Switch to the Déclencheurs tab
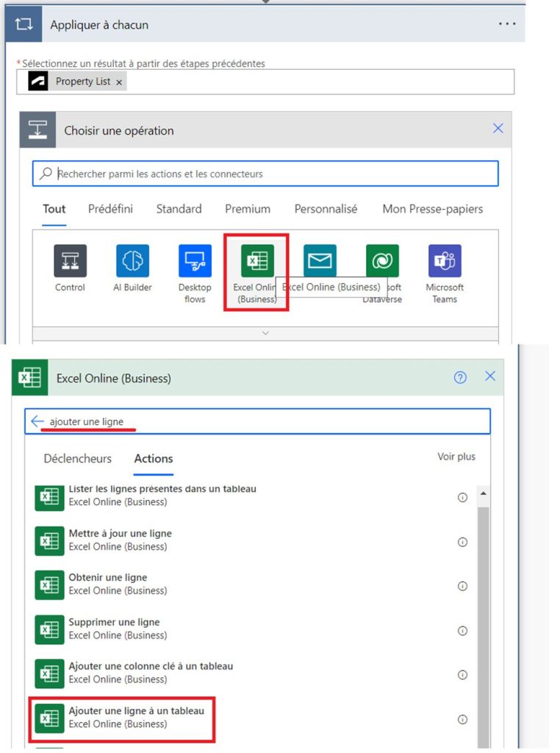The height and width of the screenshot is (753, 560). pyautogui.click(x=77, y=459)
